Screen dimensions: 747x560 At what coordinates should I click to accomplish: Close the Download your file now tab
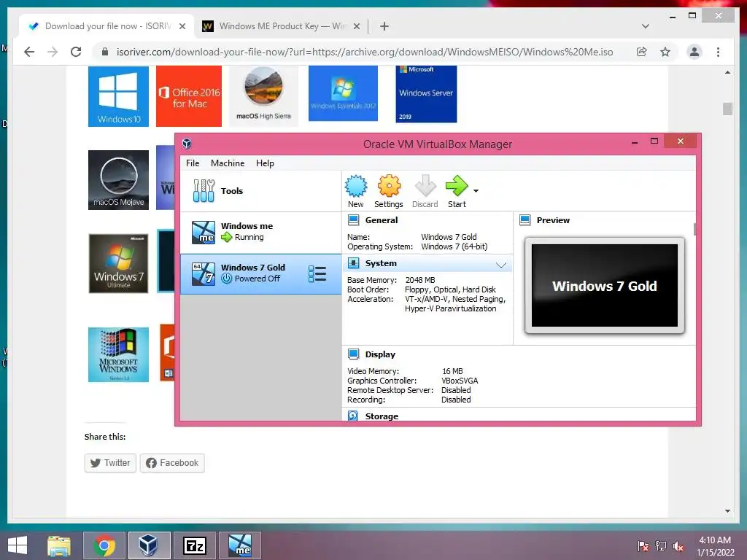tap(182, 26)
